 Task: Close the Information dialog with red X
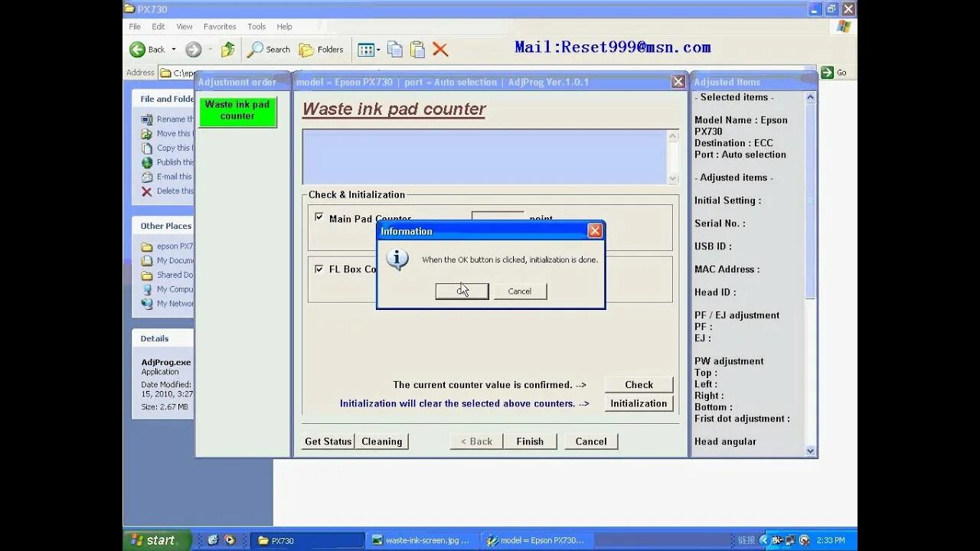point(595,230)
